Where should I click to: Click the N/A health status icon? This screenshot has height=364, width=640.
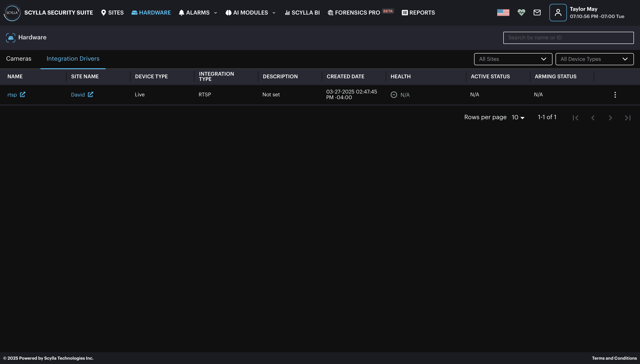coord(394,95)
